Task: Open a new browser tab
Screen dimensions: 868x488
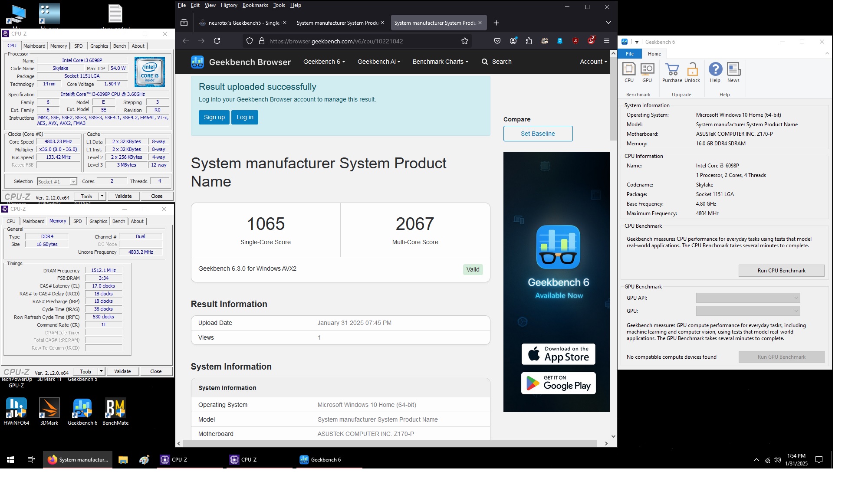Action: 496,23
